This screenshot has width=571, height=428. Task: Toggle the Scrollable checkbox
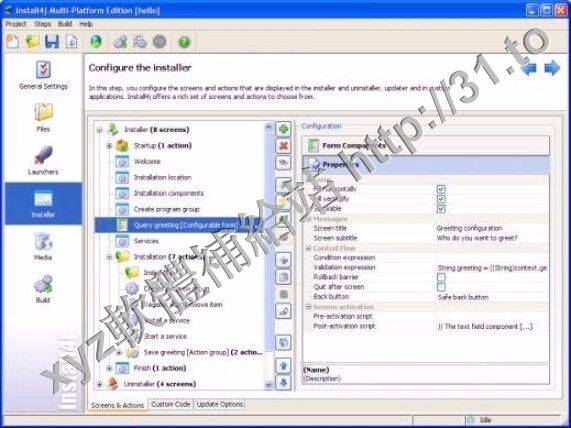click(441, 209)
